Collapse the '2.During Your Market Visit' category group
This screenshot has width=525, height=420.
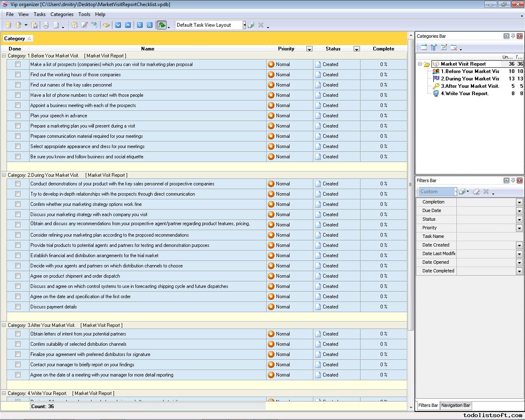4,175
